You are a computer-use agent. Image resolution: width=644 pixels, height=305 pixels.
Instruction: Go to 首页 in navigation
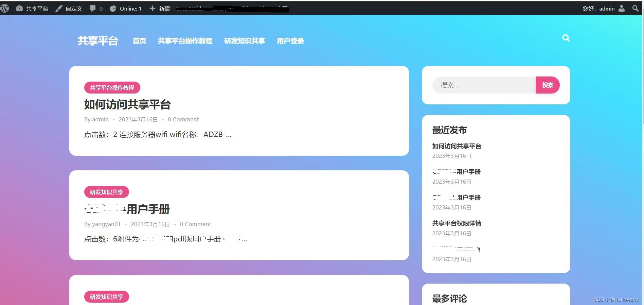[x=139, y=41]
